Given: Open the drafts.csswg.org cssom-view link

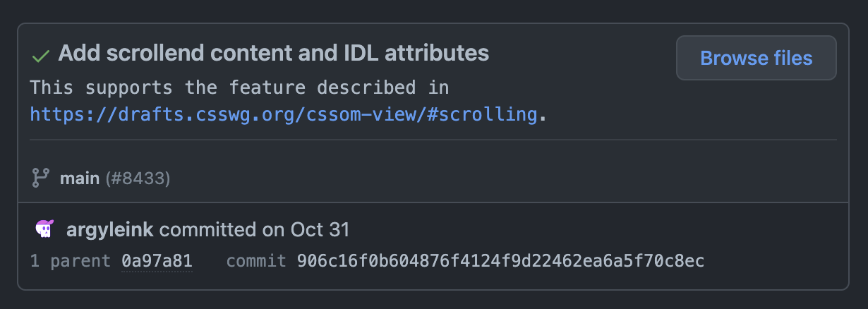Looking at the screenshot, I should (283, 114).
